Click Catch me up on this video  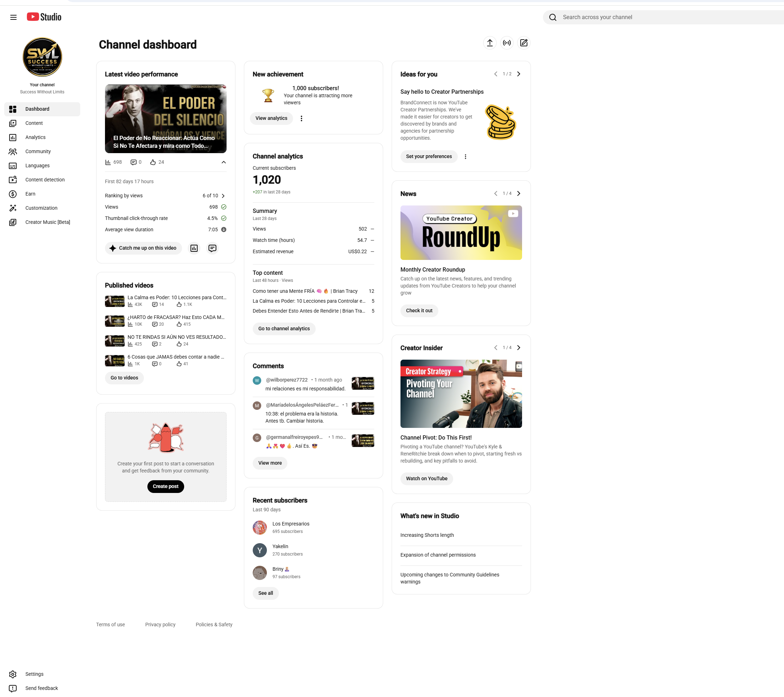pos(144,248)
